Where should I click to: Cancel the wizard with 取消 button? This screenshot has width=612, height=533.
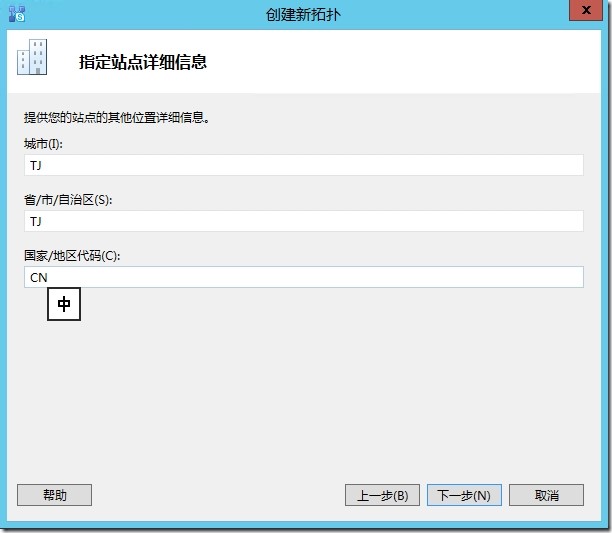coord(546,495)
